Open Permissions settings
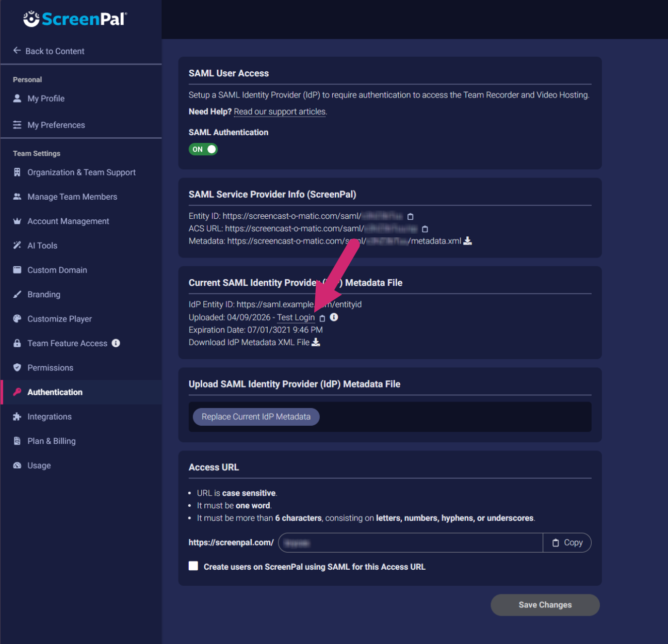This screenshot has width=668, height=644. tap(50, 367)
